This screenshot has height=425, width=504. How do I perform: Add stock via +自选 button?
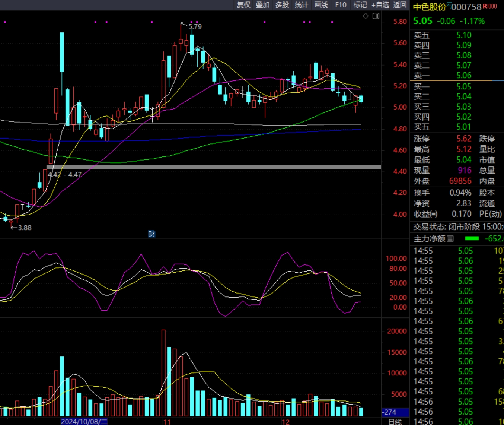point(380,5)
